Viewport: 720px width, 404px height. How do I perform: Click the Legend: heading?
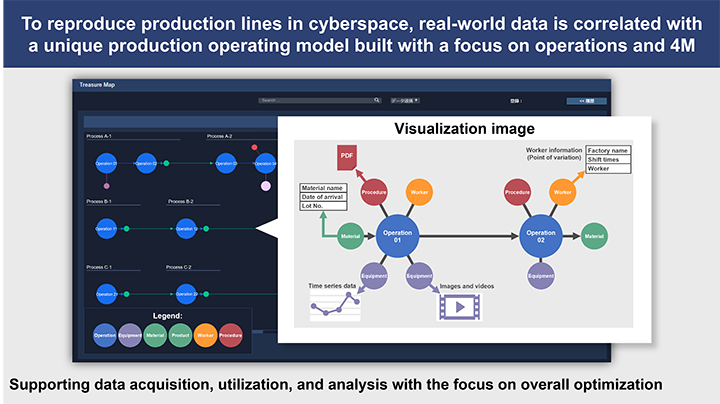point(168,316)
